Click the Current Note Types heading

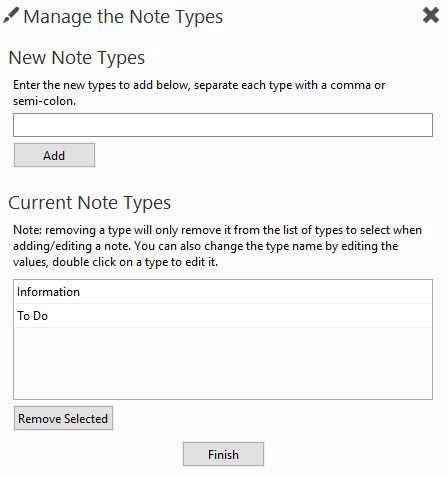point(90,203)
